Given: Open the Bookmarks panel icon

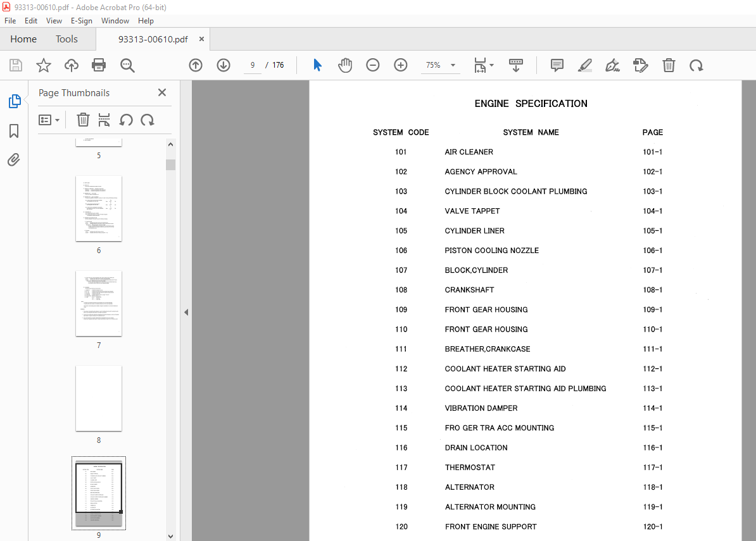Looking at the screenshot, I should (14, 130).
